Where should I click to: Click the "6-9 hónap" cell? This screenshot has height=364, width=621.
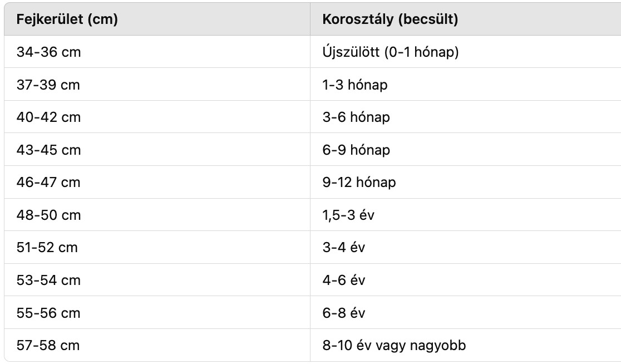pos(356,150)
